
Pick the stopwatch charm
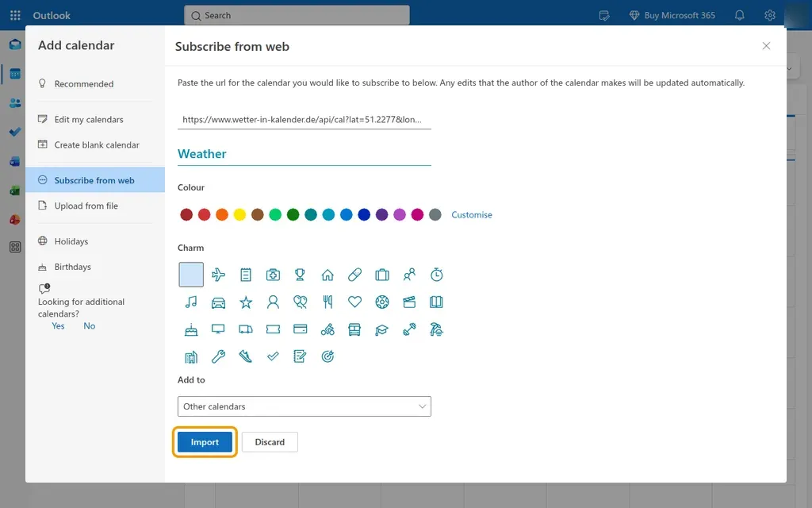(x=437, y=275)
